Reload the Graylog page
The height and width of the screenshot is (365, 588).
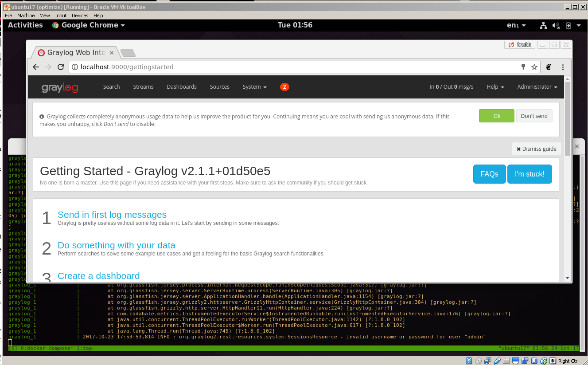click(61, 67)
